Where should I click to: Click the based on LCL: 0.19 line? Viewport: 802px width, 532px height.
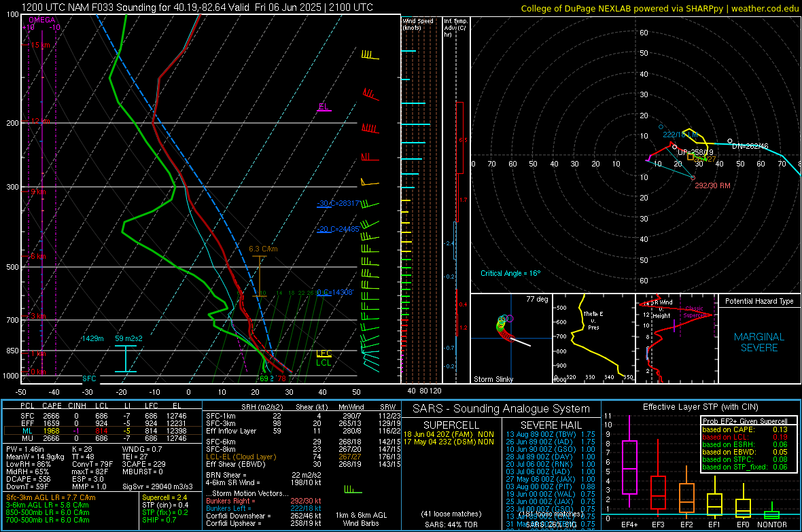click(745, 437)
